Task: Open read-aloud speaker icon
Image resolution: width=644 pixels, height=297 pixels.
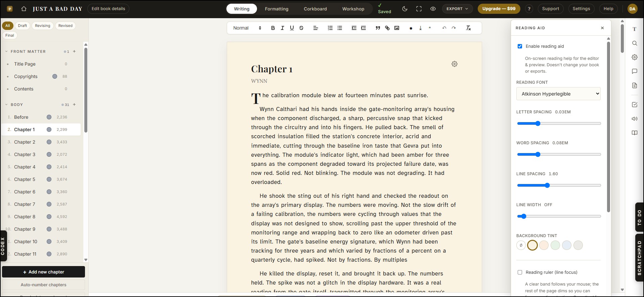Action: tap(635, 119)
